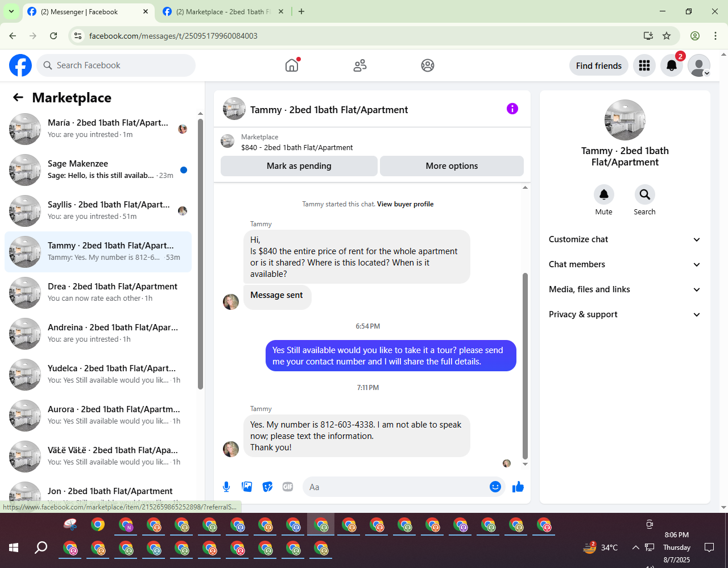
Task: Open the Friends icon in top navigation
Action: click(360, 65)
